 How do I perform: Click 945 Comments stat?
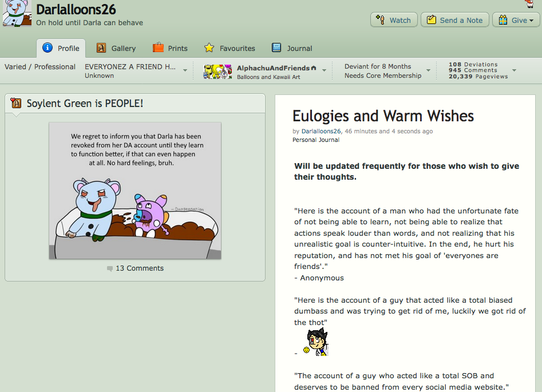[473, 70]
